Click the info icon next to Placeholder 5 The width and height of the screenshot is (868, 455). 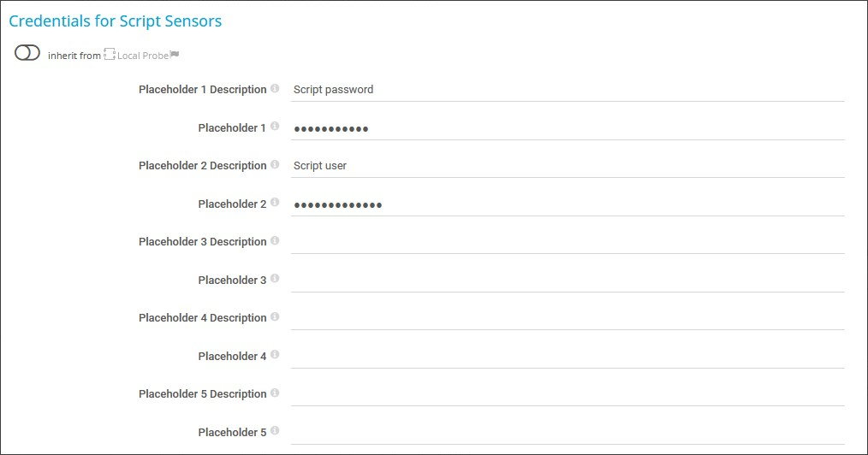click(275, 431)
